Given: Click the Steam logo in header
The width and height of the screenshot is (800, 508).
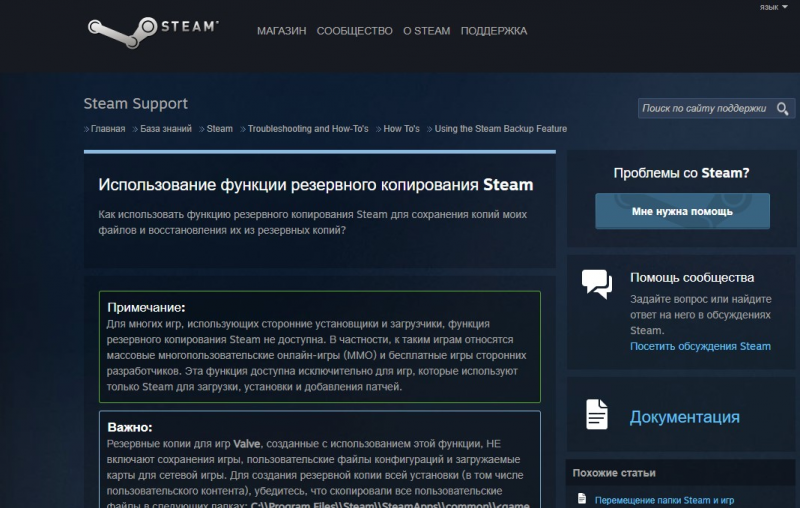Looking at the screenshot, I should (x=153, y=32).
